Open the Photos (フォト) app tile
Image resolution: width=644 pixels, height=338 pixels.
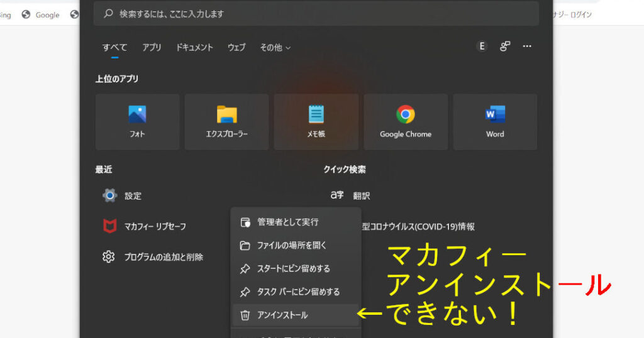click(137, 122)
